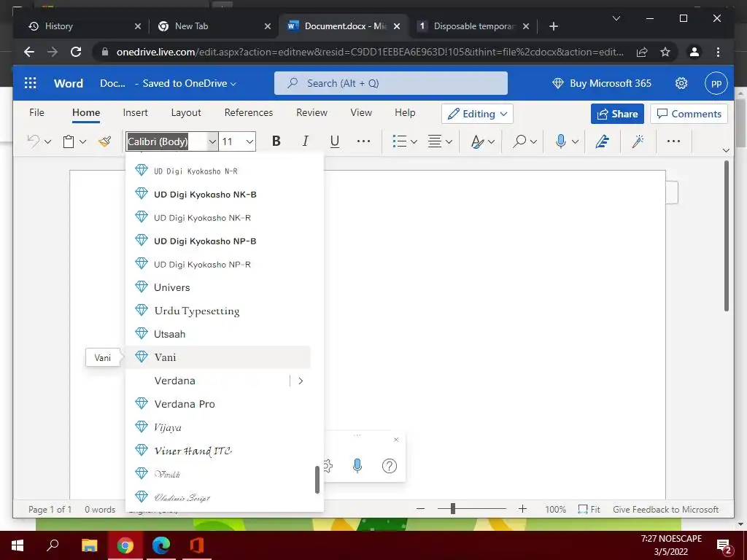This screenshot has height=560, width=747.
Task: Click the bullets list icon
Action: (399, 141)
